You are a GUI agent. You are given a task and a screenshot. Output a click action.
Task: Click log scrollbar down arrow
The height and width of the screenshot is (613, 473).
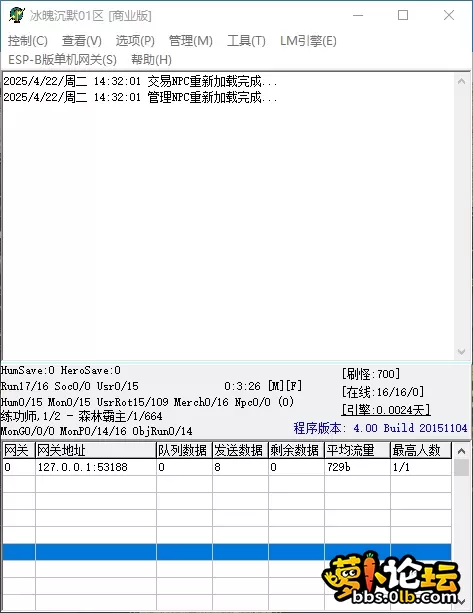[x=461, y=352]
